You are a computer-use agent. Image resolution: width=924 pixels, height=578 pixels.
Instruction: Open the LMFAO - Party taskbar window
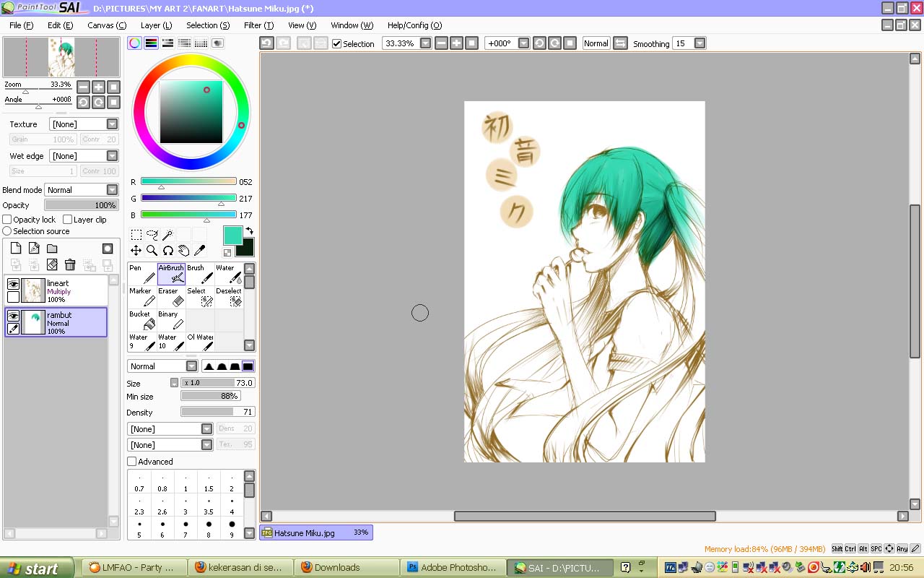(135, 568)
